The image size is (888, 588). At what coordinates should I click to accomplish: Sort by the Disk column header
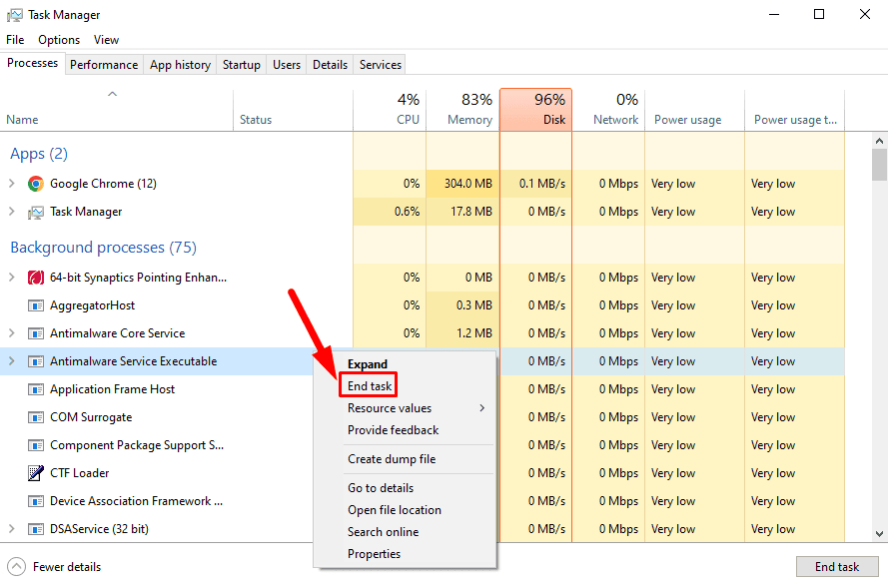pyautogui.click(x=535, y=109)
